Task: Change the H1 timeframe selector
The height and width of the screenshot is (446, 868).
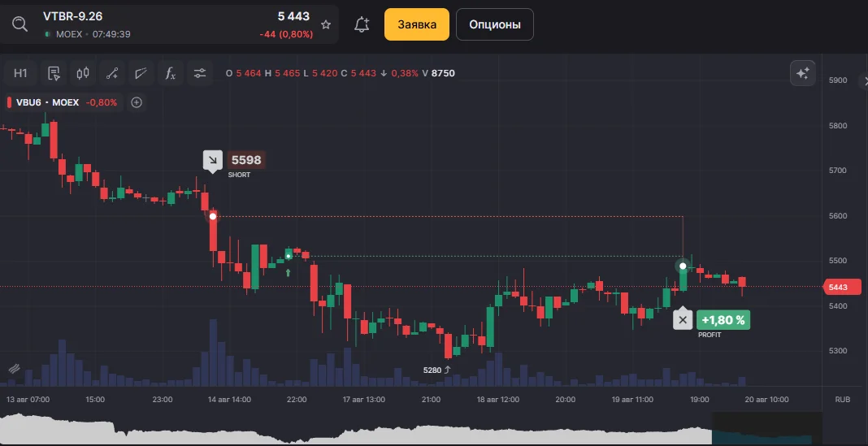Action: tap(20, 73)
